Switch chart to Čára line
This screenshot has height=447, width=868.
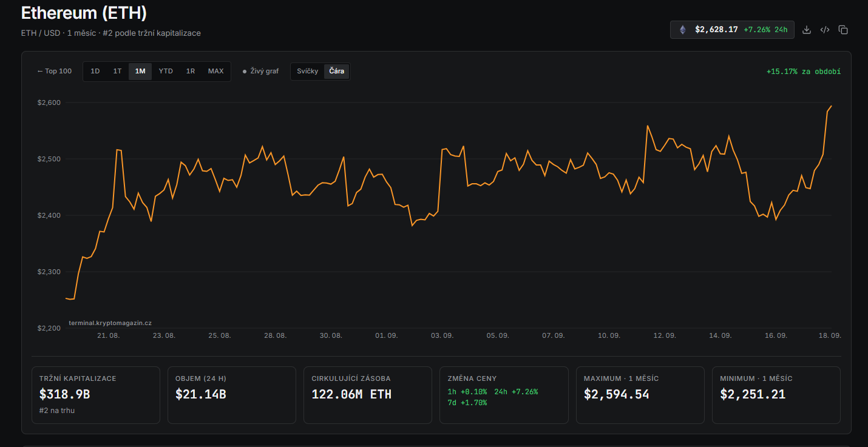(337, 71)
